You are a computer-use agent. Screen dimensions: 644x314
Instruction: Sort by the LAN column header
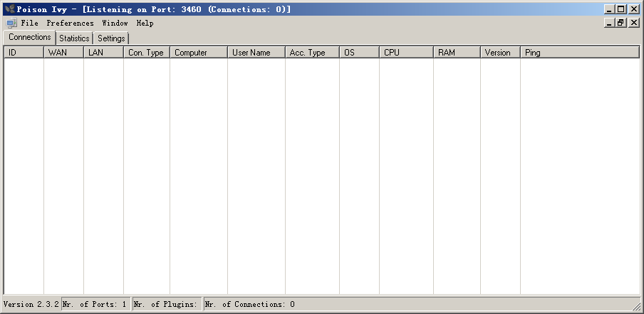coord(103,53)
